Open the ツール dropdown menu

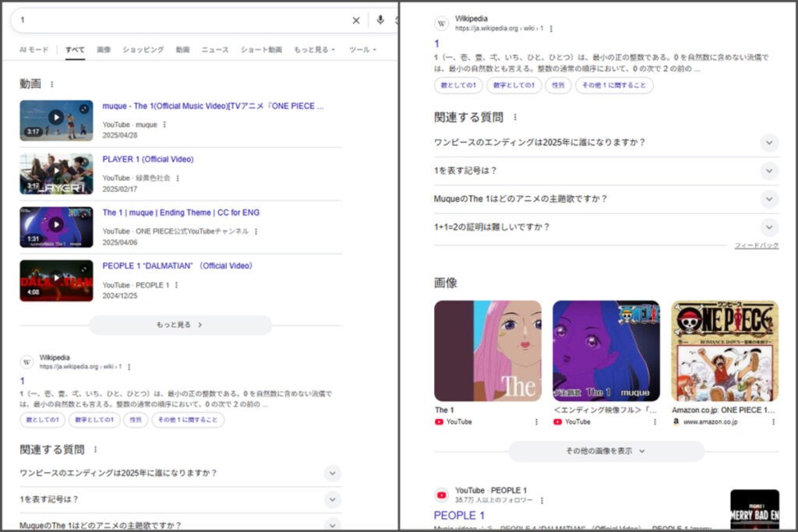point(362,50)
